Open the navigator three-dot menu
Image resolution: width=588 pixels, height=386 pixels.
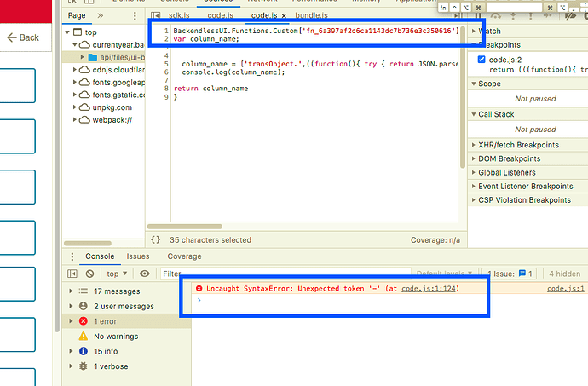click(x=135, y=15)
